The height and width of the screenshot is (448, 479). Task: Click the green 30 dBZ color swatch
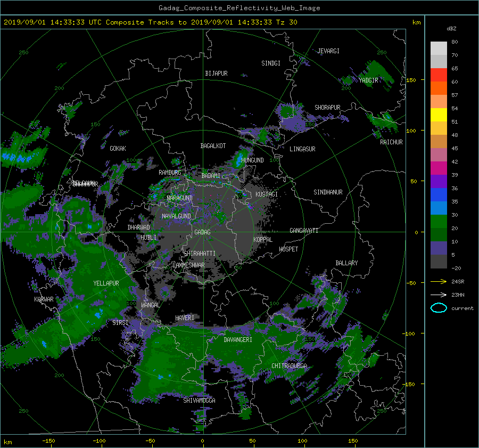(439, 221)
